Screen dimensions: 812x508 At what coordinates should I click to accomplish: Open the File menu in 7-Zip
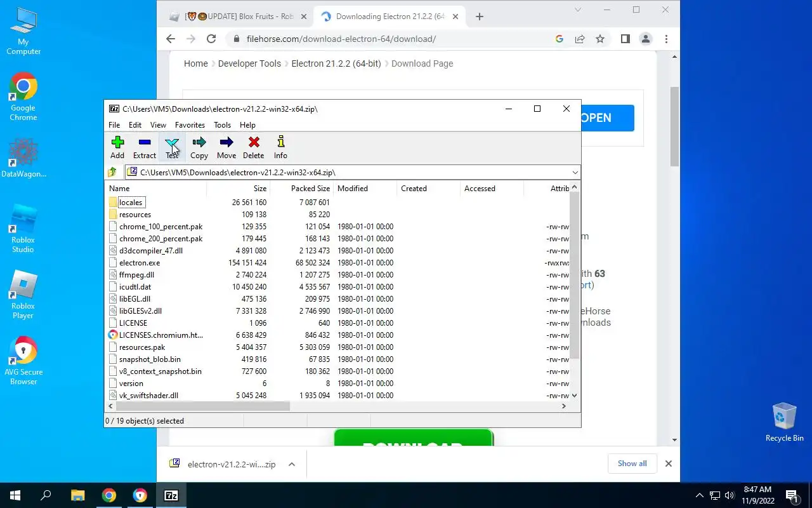114,125
